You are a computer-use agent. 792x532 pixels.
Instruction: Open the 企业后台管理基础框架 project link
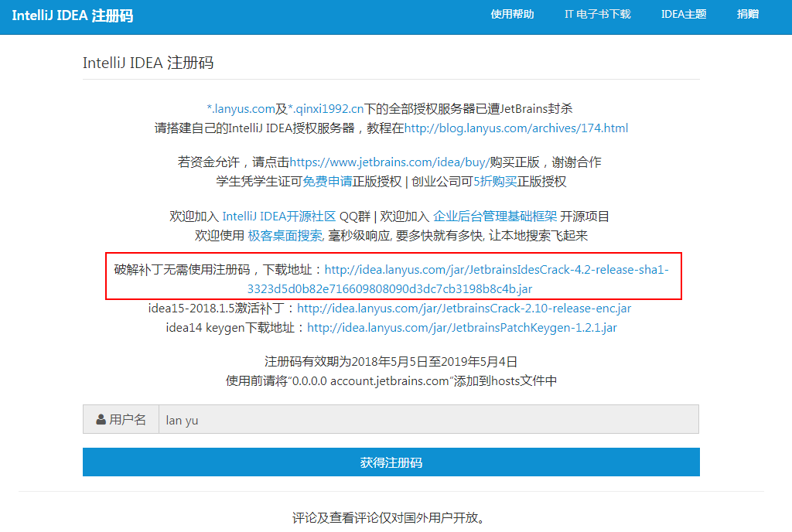pos(495,217)
